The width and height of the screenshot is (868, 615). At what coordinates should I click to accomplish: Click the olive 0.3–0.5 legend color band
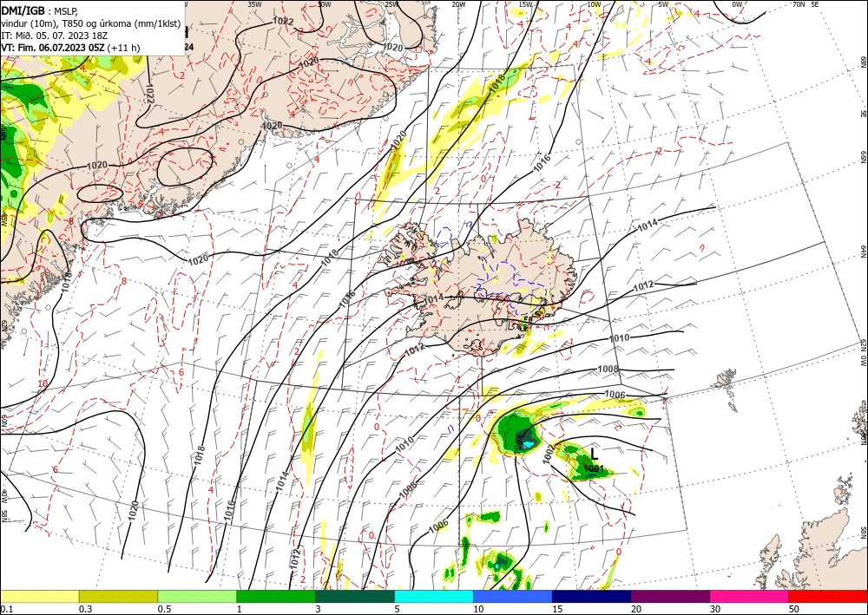(x=118, y=596)
